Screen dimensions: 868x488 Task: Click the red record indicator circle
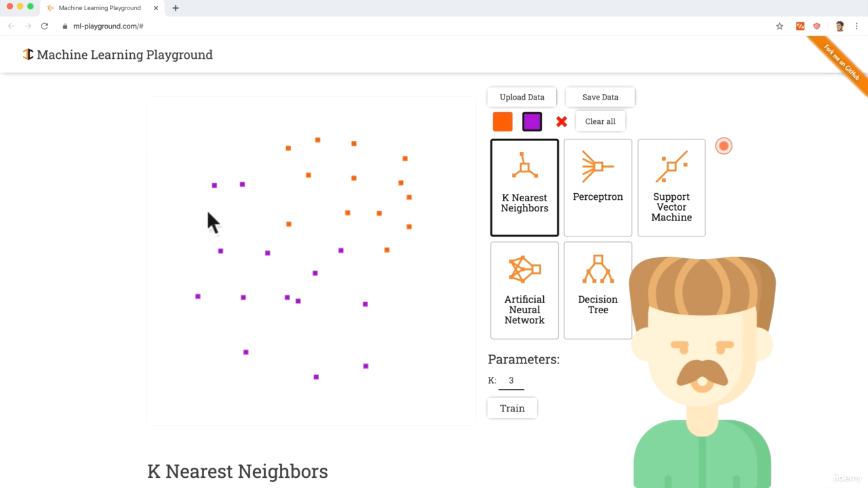pyautogui.click(x=724, y=146)
